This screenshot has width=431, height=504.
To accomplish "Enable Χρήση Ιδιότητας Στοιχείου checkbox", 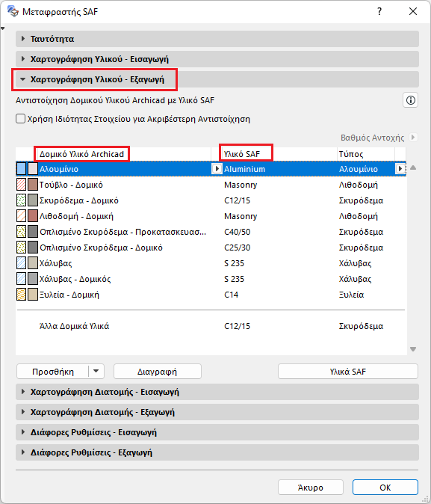I will (x=21, y=119).
